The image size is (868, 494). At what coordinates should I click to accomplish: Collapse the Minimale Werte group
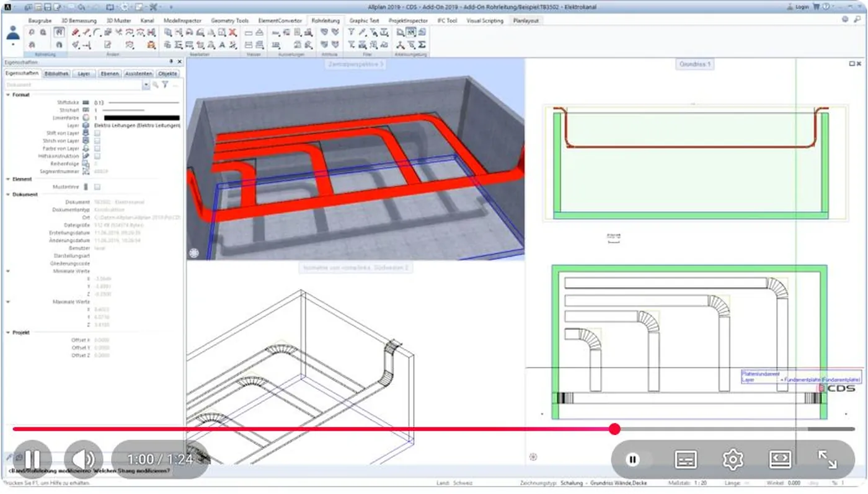coord(8,271)
